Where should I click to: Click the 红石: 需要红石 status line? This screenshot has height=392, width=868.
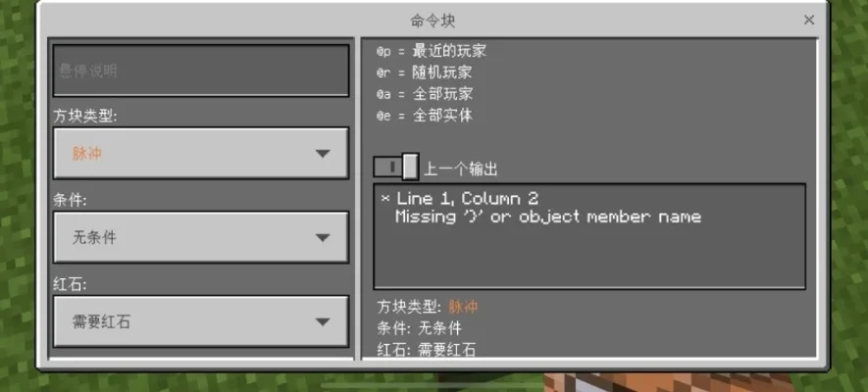pyautogui.click(x=427, y=350)
